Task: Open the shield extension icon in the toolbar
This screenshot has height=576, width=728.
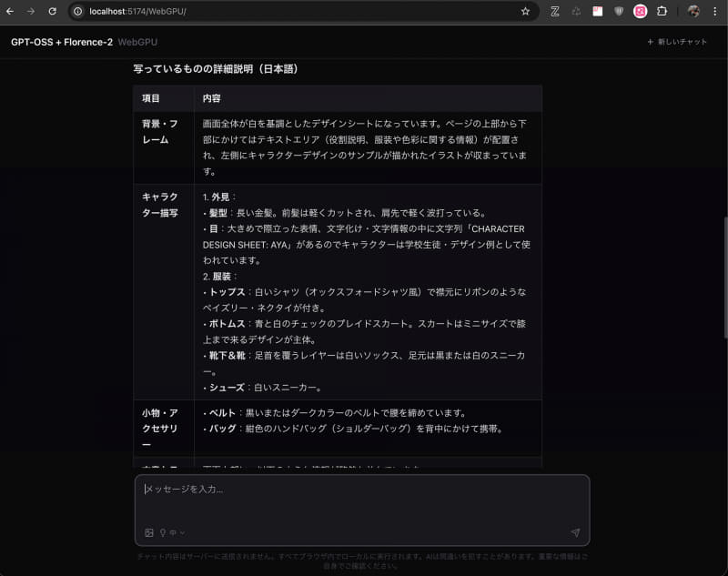Action: pyautogui.click(x=618, y=11)
